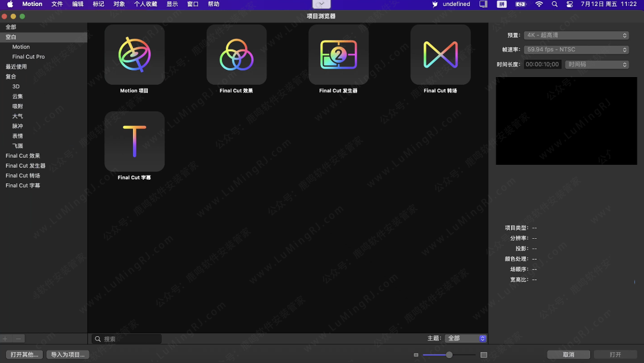The image size is (644, 363).
Task: Click the thumbnail size slider handle
Action: pyautogui.click(x=449, y=355)
